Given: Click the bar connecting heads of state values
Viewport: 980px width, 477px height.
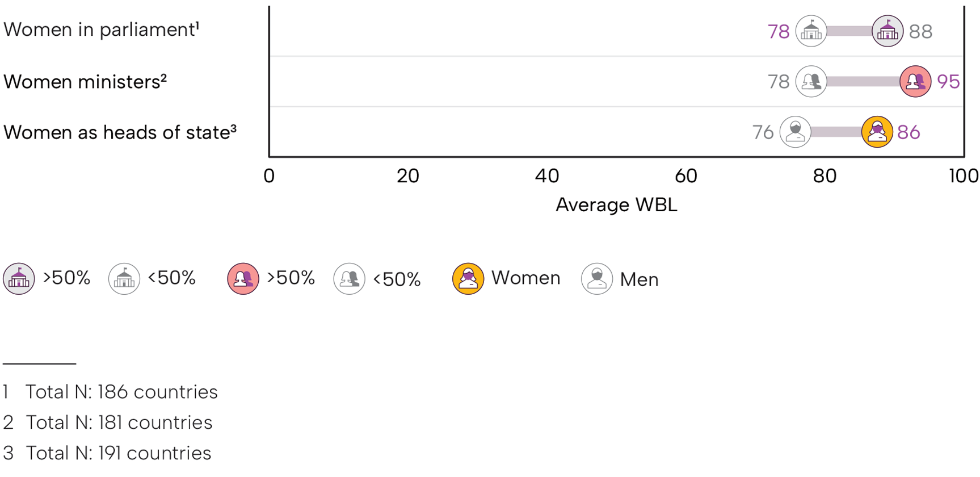Looking at the screenshot, I should [836, 132].
